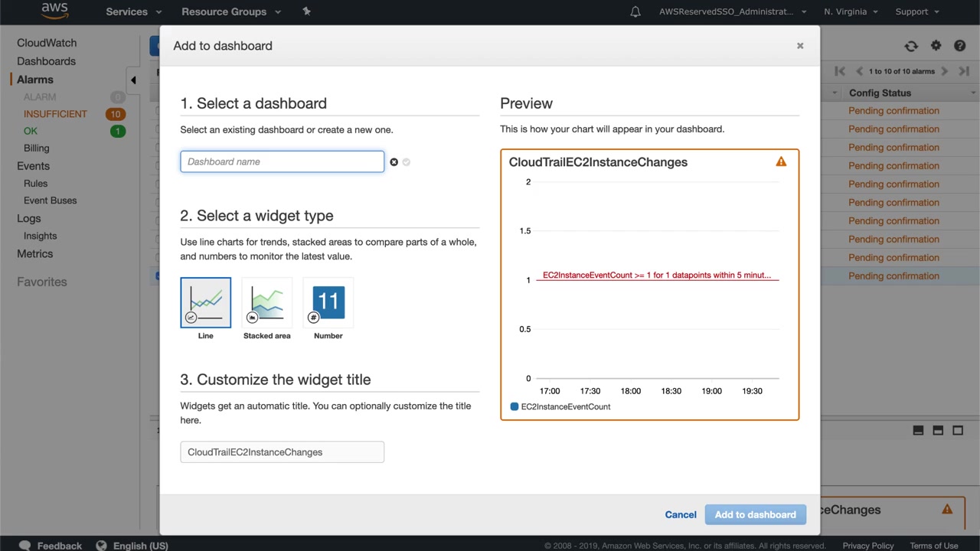Pick the Number widget type

pyautogui.click(x=328, y=303)
